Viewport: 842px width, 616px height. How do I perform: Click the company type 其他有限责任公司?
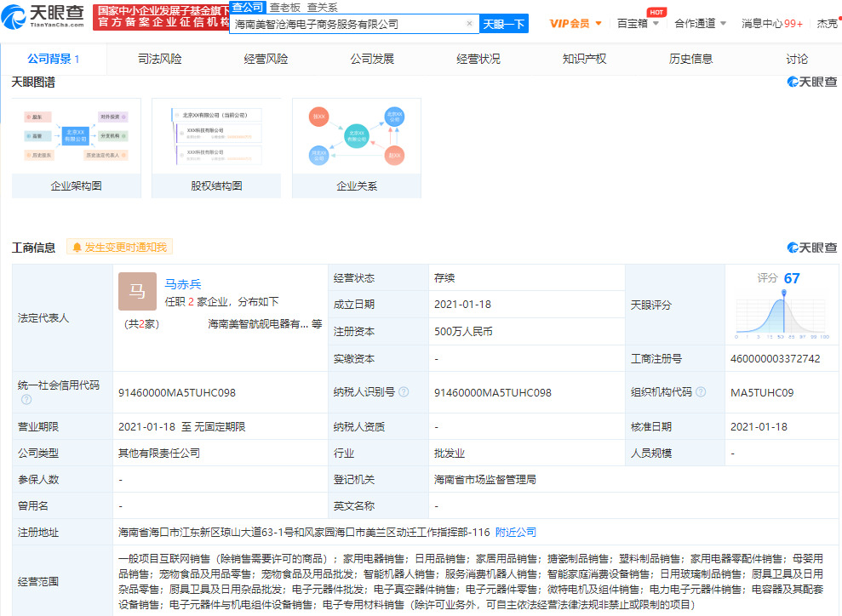click(x=159, y=453)
